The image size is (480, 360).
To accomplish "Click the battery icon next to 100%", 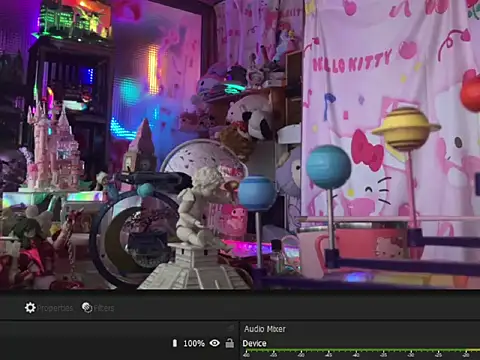I will click(175, 343).
